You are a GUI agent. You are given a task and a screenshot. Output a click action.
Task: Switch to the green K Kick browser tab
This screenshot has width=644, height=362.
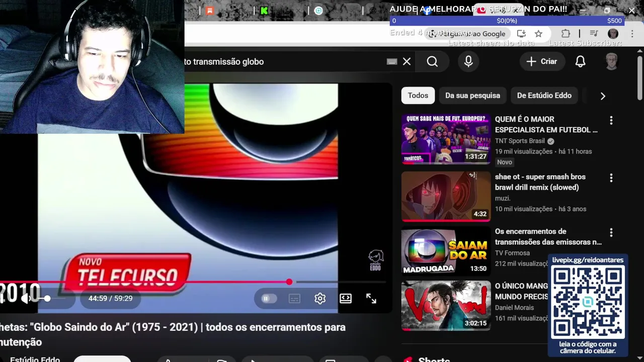[264, 11]
